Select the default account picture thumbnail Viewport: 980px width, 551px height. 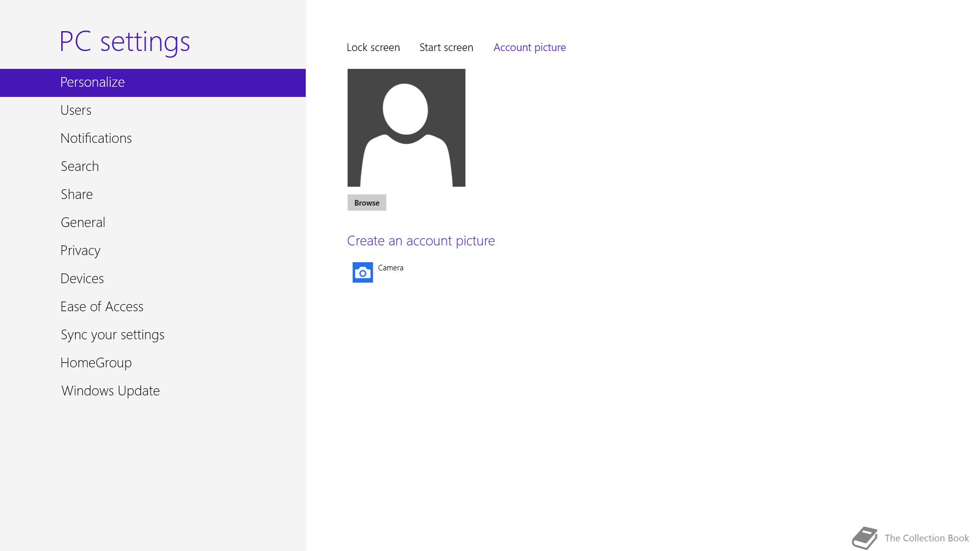406,128
